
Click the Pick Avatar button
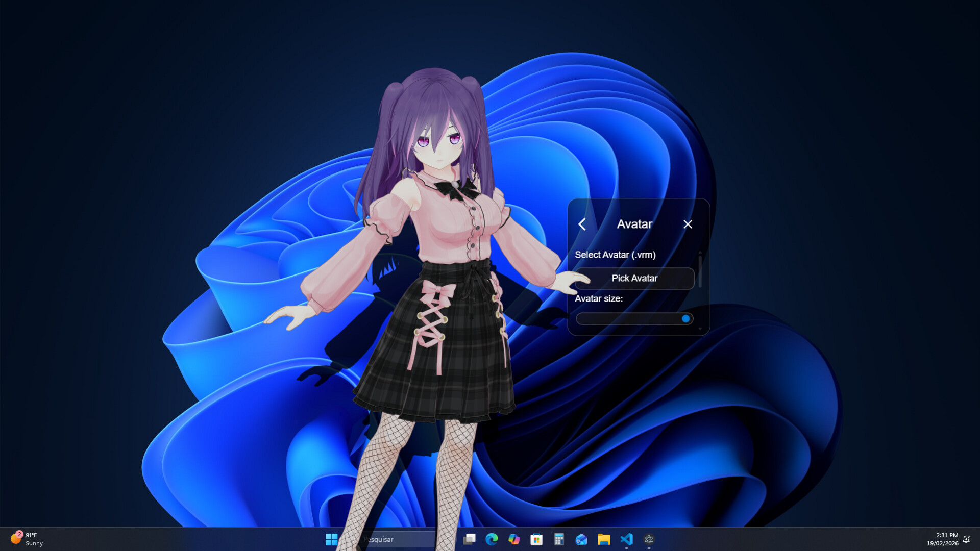pos(634,279)
